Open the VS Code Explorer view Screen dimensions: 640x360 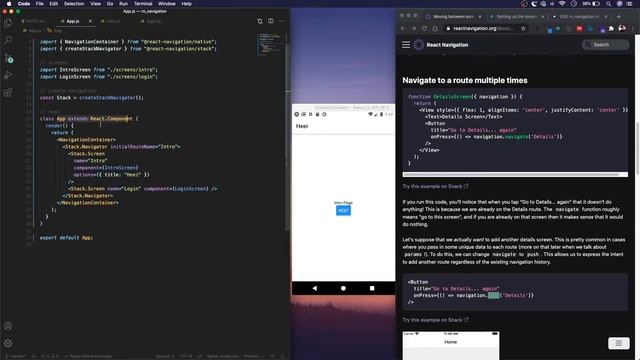pyautogui.click(x=8, y=22)
